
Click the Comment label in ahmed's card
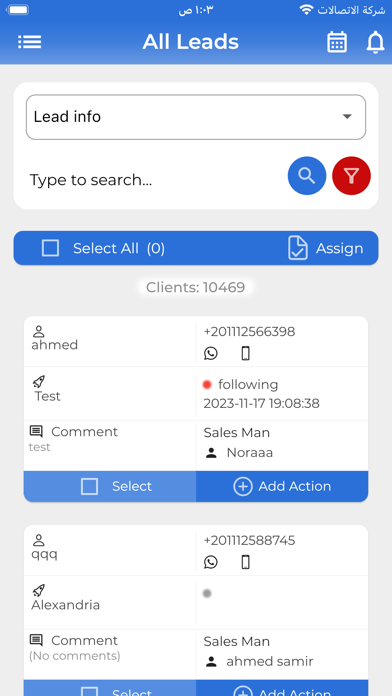[84, 431]
